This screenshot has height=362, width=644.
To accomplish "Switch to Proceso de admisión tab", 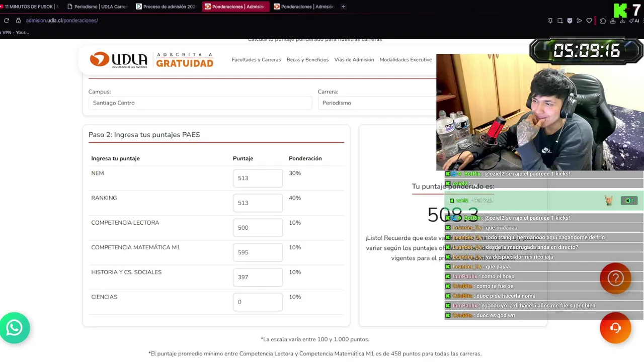I will (167, 7).
